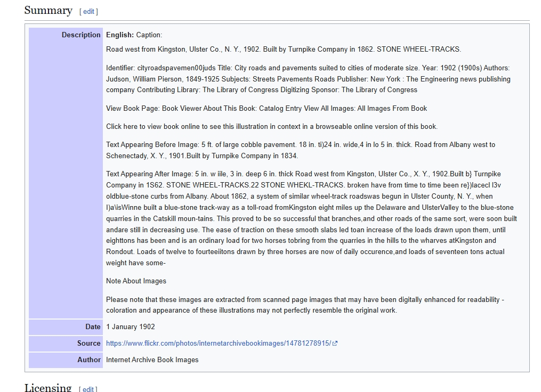Click the external link icon after Flickr URL
This screenshot has height=392, width=541.
click(335, 344)
